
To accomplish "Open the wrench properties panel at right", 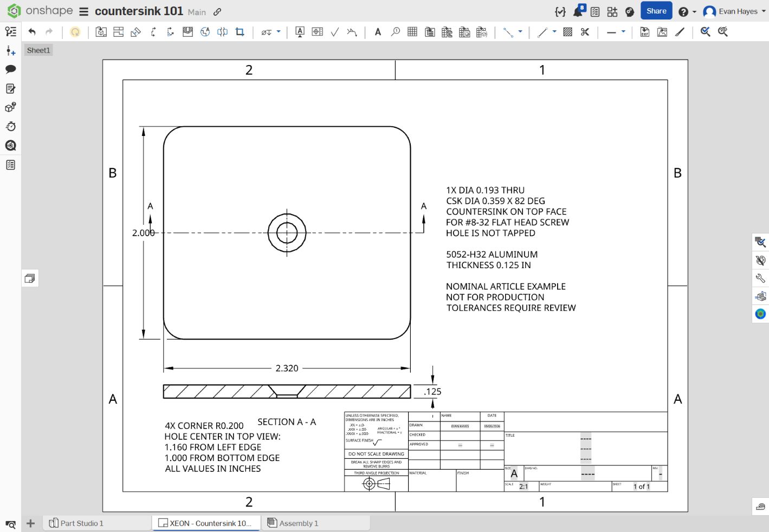I will [x=760, y=278].
